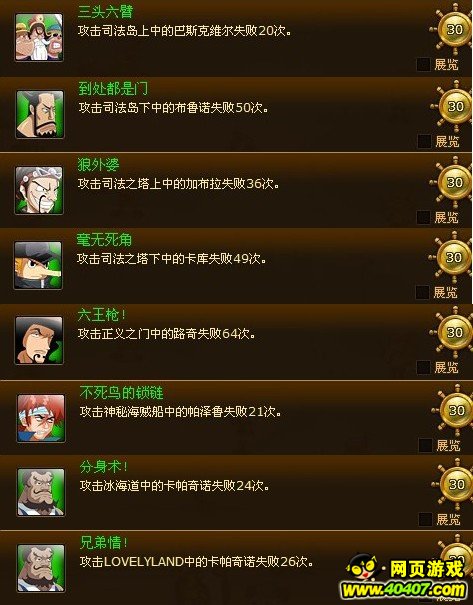Enable 展览 checkbox for 三头六臂
The width and height of the screenshot is (473, 605).
coord(423,64)
